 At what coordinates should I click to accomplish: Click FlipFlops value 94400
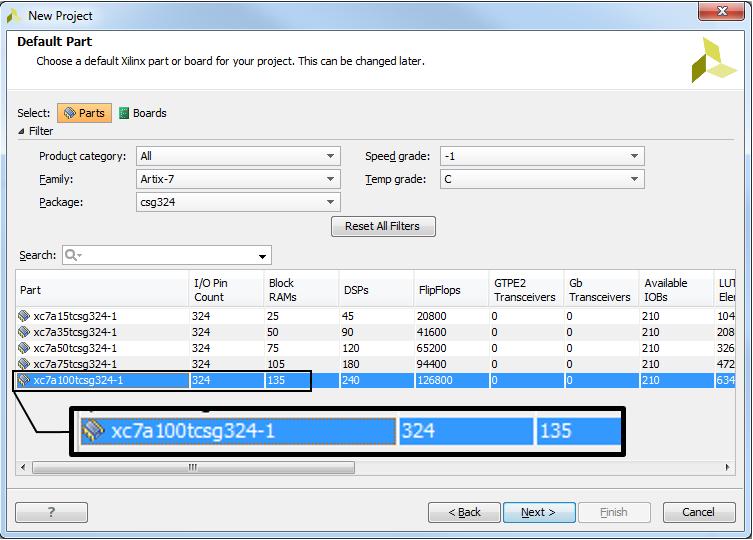click(x=431, y=364)
